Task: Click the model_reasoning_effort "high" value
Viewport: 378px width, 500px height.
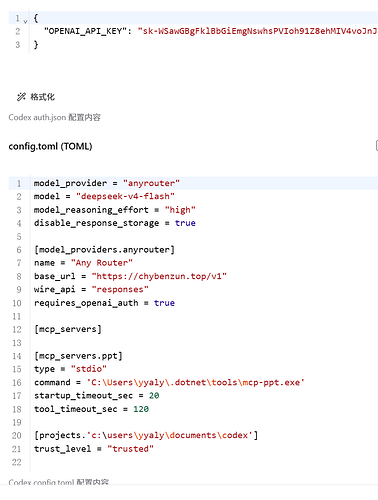Action: pos(180,210)
